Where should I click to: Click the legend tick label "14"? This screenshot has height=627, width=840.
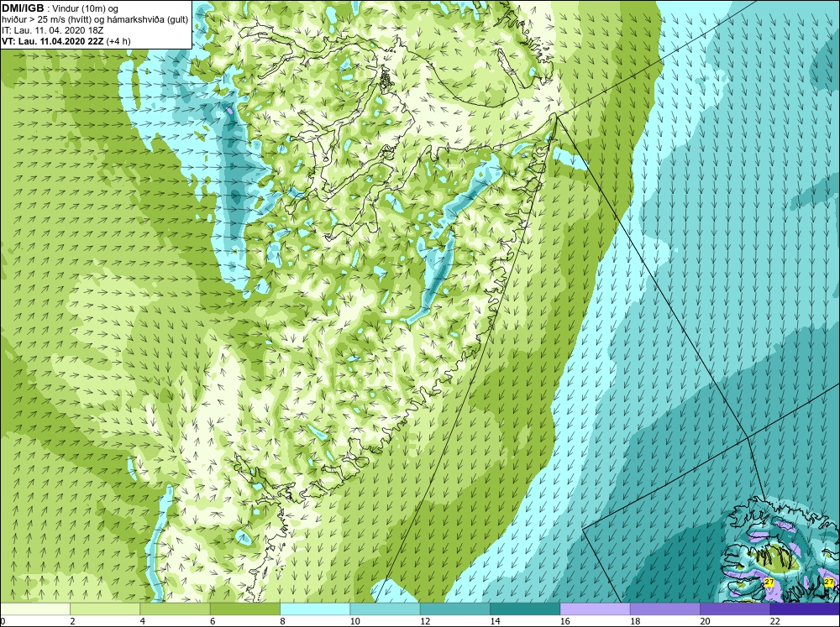pos(495,621)
